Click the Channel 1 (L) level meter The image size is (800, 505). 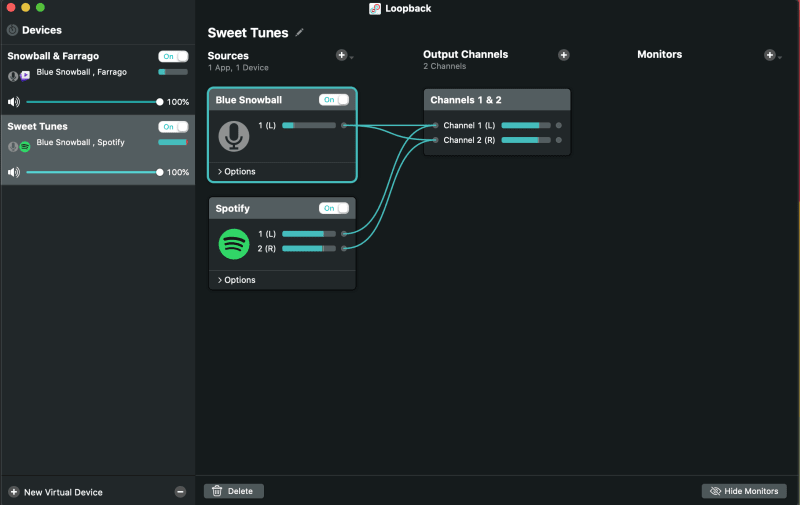pos(526,125)
